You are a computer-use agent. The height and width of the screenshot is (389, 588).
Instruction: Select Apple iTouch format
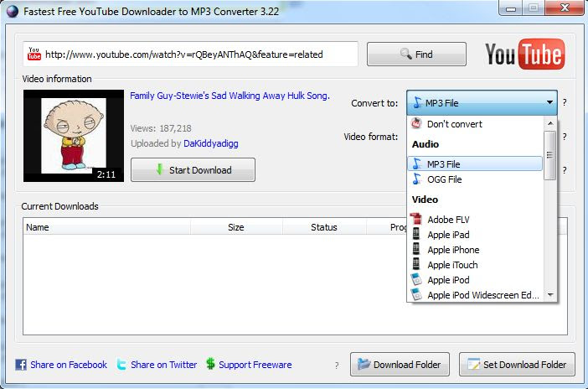coord(475,264)
